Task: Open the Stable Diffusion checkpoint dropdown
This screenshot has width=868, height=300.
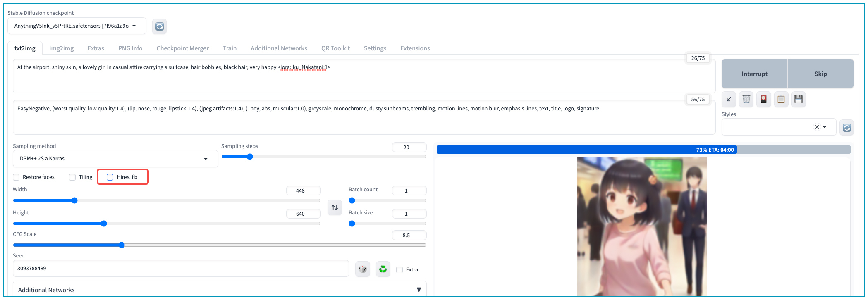Action: tap(77, 26)
